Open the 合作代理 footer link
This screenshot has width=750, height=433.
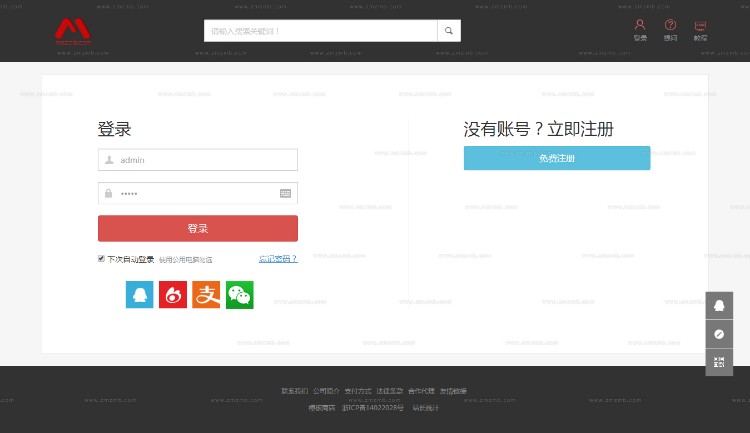point(421,391)
